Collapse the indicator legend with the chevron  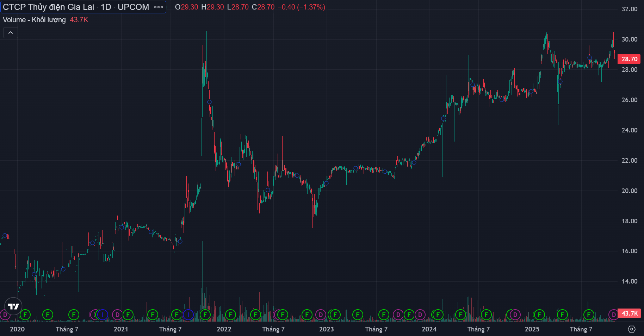11,33
